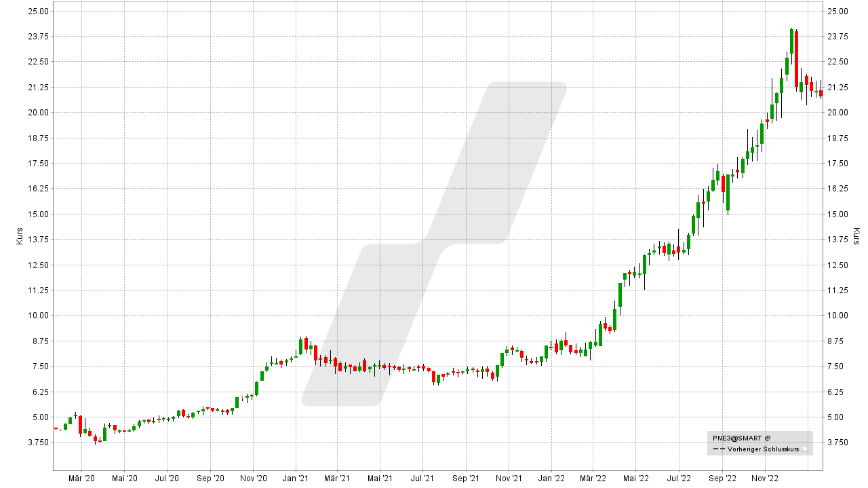Click 23.75 on the left price axis
Screen dimensions: 868x488
39,36
